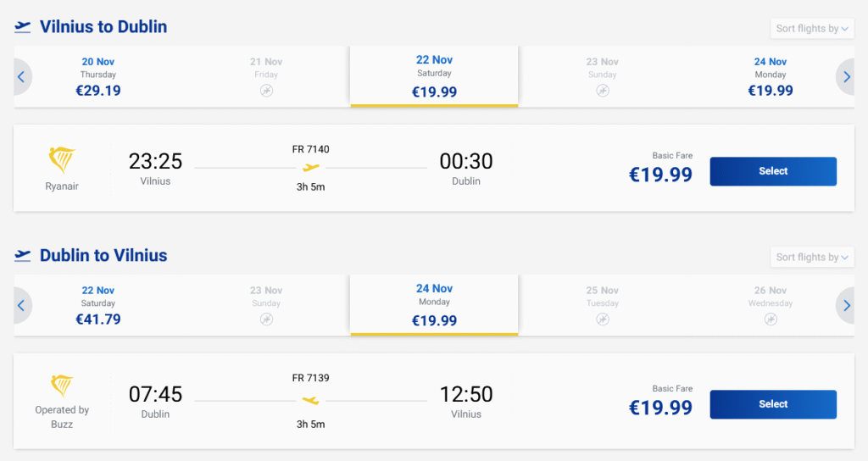Select the 07:45 Dublin to Vilnius flight
Image resolution: width=868 pixels, height=461 pixels.
pos(772,404)
